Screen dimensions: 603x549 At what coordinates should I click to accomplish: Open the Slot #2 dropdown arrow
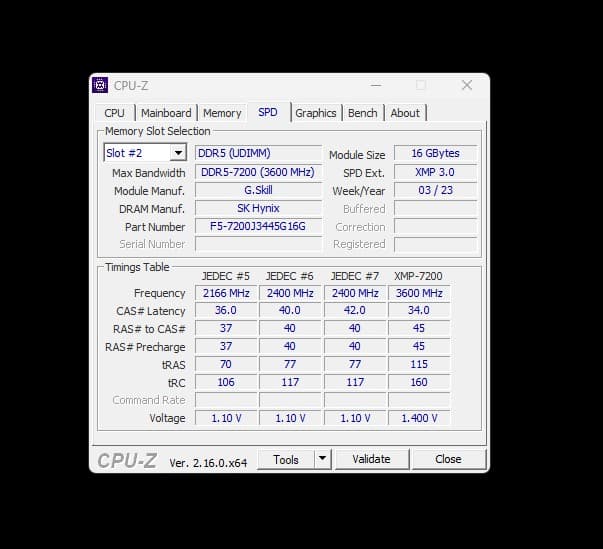click(178, 153)
